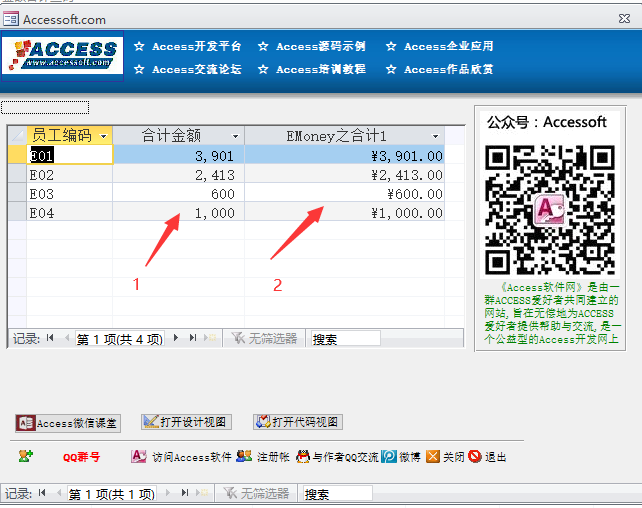Select the row selector for E02

[x=17, y=175]
